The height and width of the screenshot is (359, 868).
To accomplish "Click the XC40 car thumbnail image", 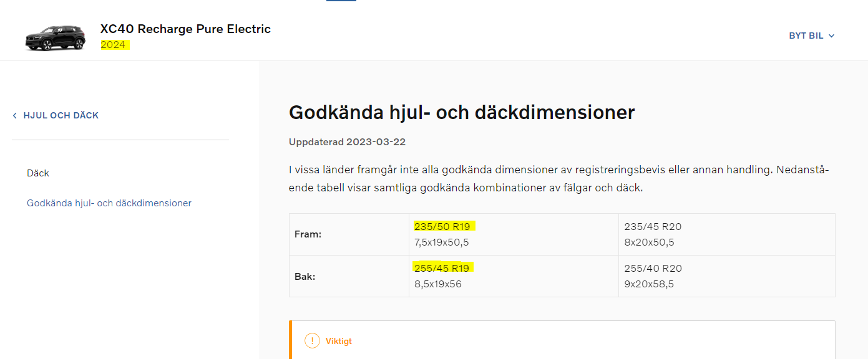I will point(56,38).
